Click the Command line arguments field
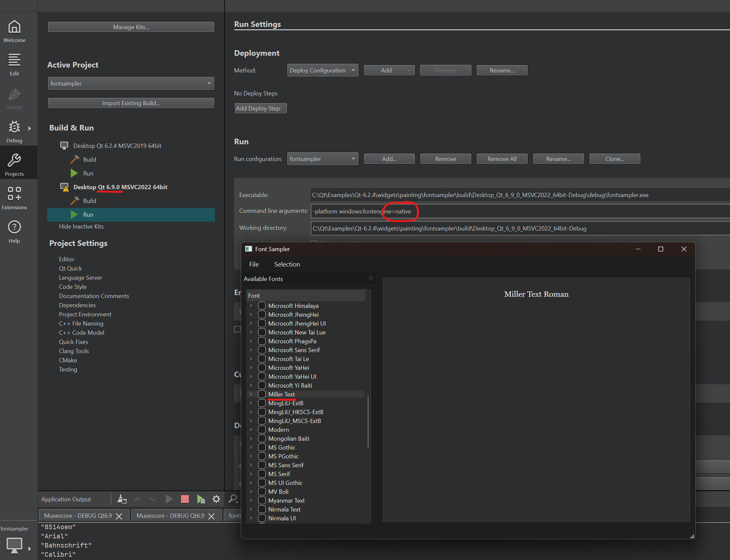 521,211
